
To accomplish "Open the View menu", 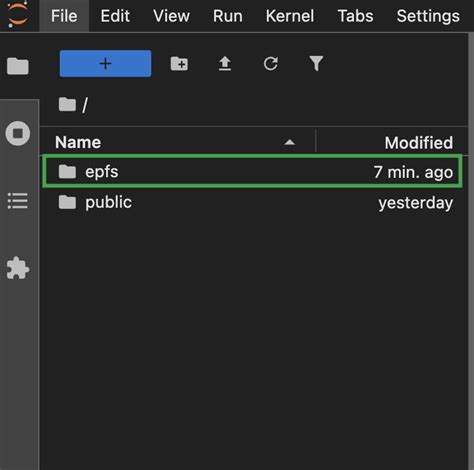I will (x=172, y=16).
